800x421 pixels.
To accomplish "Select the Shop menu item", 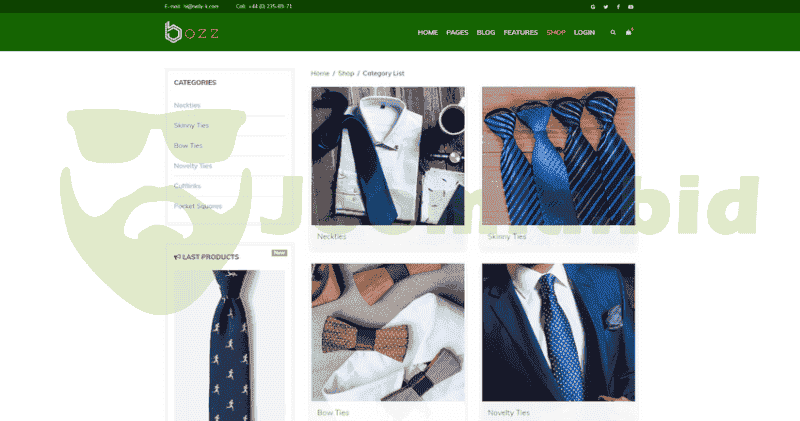I will [x=556, y=32].
